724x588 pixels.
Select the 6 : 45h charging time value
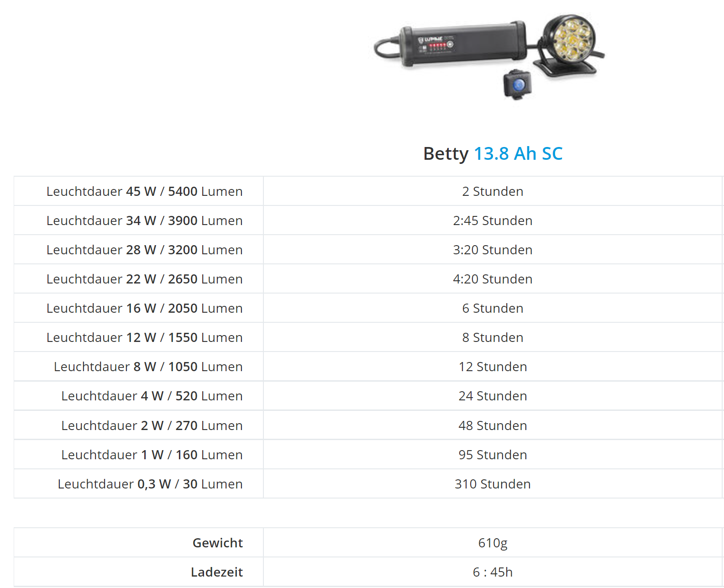(493, 572)
